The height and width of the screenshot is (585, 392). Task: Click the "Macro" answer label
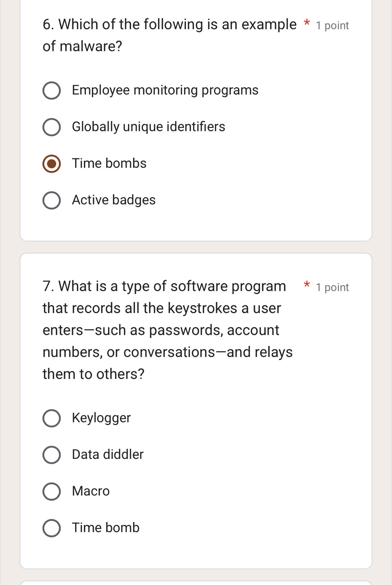(90, 492)
